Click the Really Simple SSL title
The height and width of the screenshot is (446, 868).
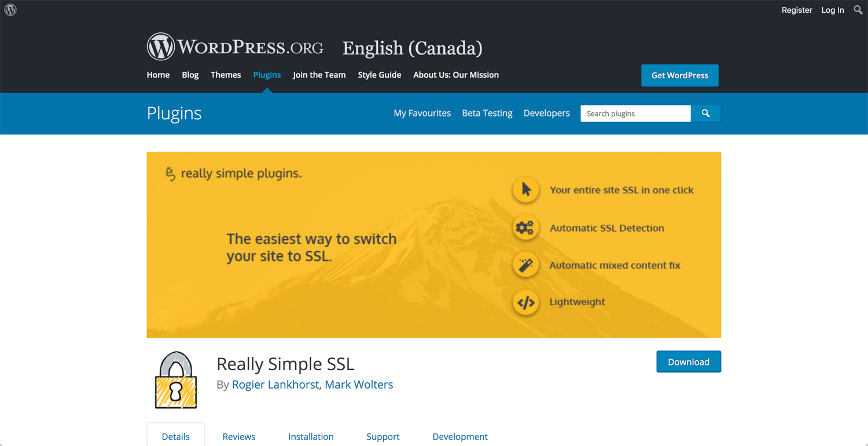pyautogui.click(x=285, y=364)
